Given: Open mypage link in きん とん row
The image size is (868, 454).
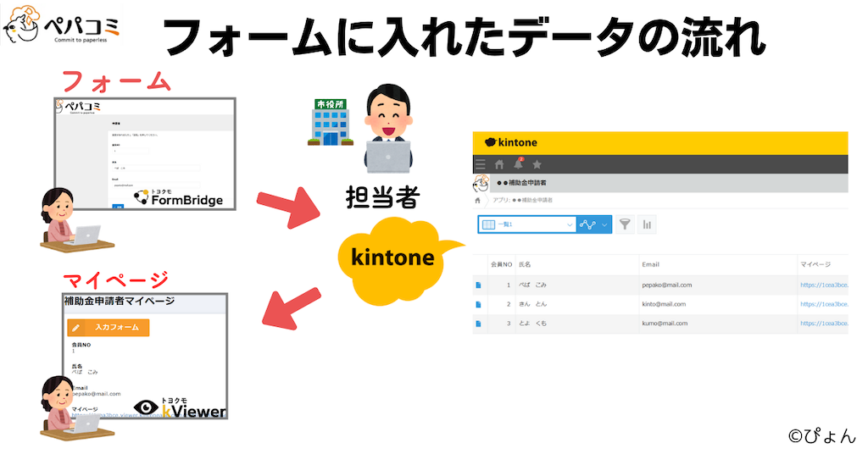Looking at the screenshot, I should coord(824,304).
